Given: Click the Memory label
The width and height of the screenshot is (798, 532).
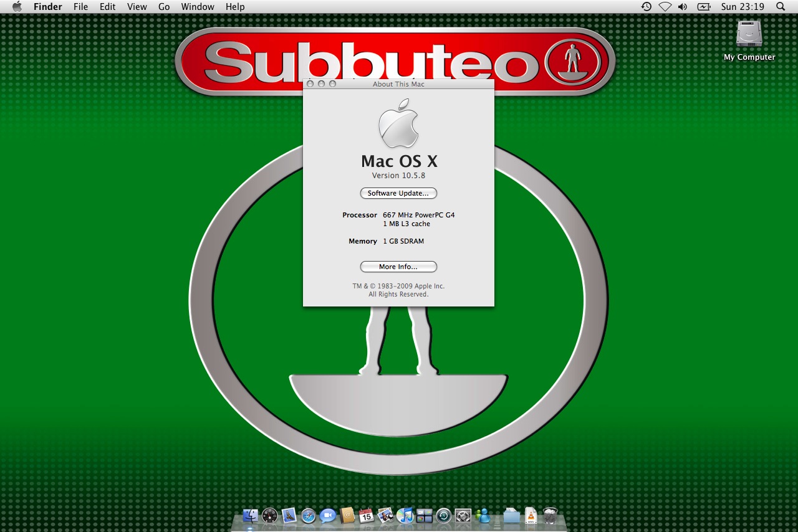Looking at the screenshot, I should pos(363,241).
